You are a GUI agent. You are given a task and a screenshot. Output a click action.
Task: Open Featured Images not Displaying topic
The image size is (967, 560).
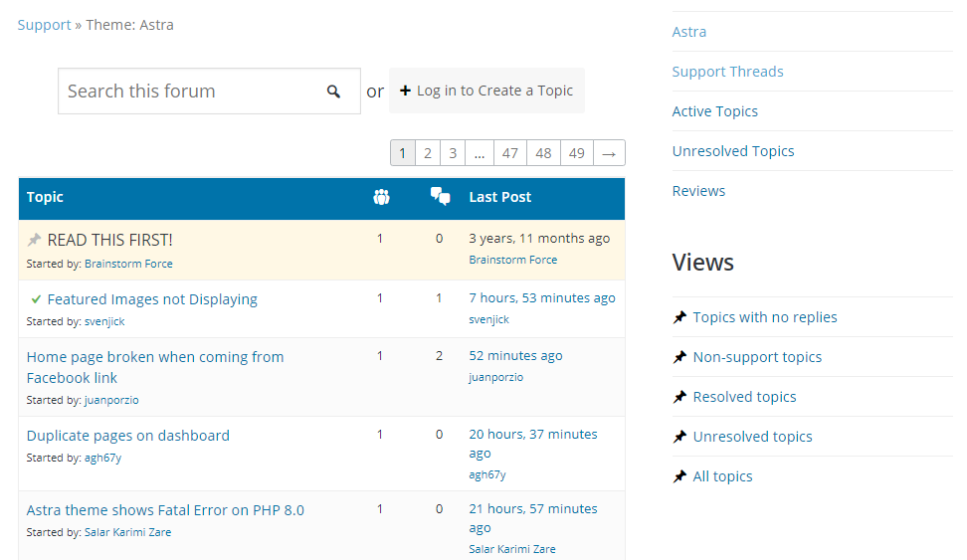(x=152, y=299)
